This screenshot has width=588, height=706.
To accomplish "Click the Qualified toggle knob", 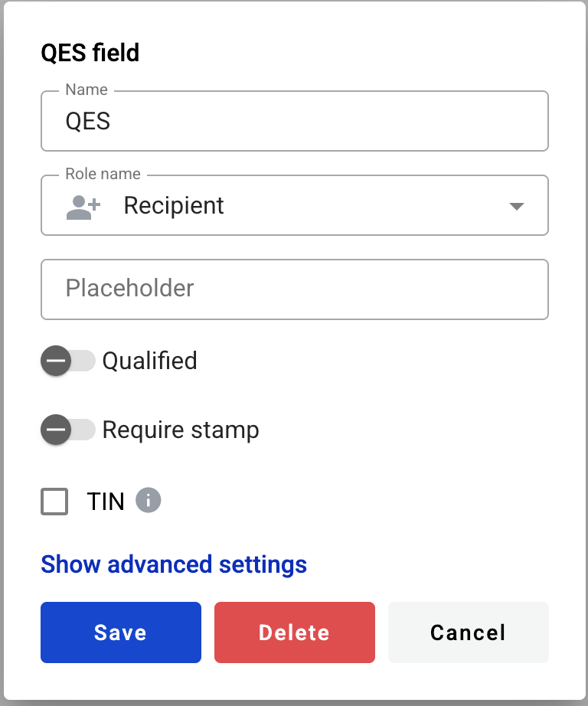I will [55, 361].
